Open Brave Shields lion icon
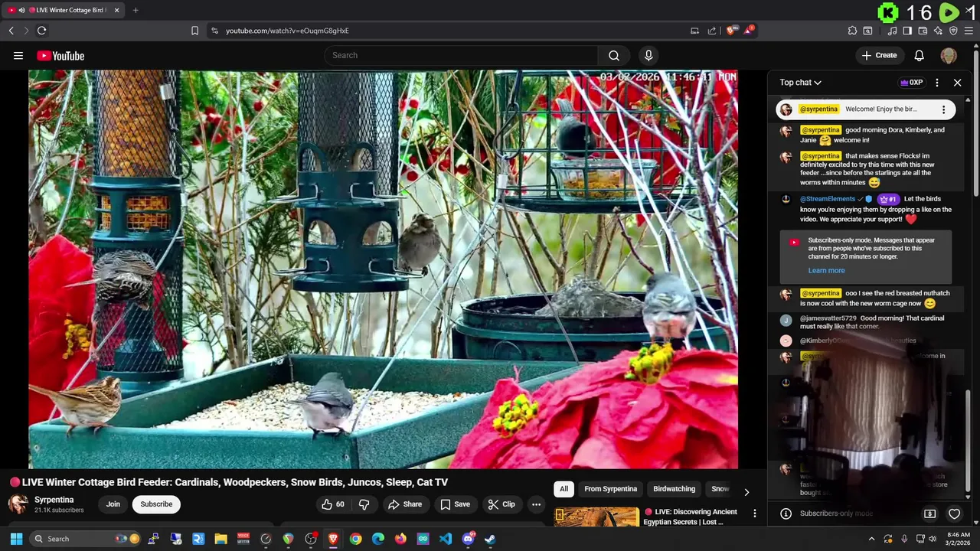The width and height of the screenshot is (980, 551). tap(731, 31)
